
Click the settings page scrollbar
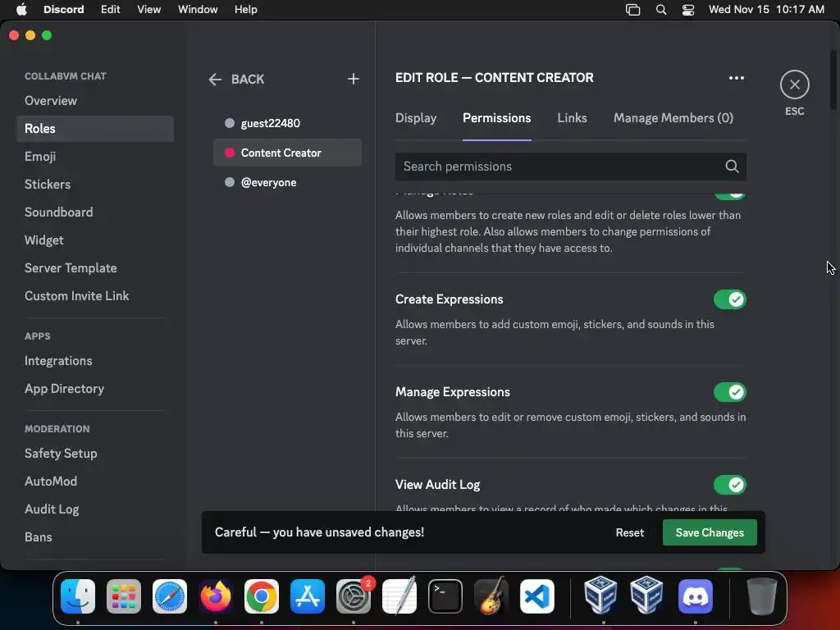pyautogui.click(x=833, y=80)
